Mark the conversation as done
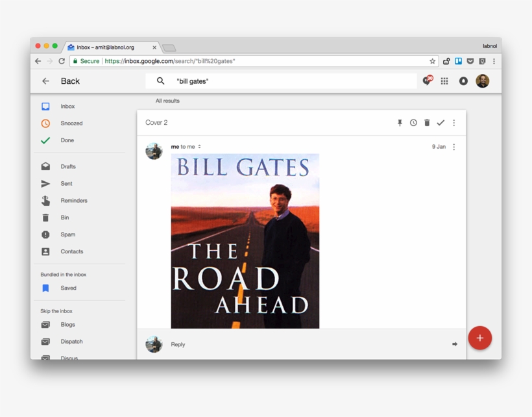 (441, 123)
